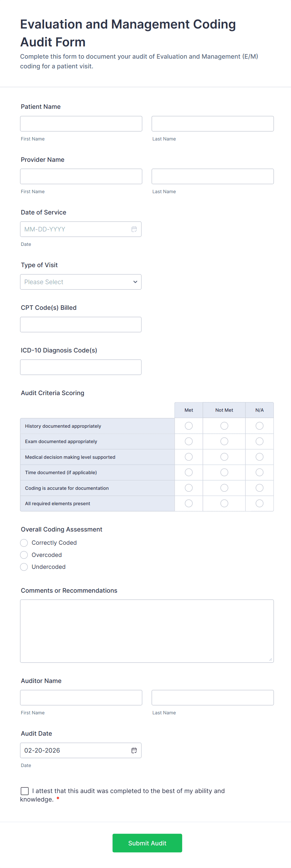Select Met for Coding is accurate row
The height and width of the screenshot is (868, 291).
189,488
